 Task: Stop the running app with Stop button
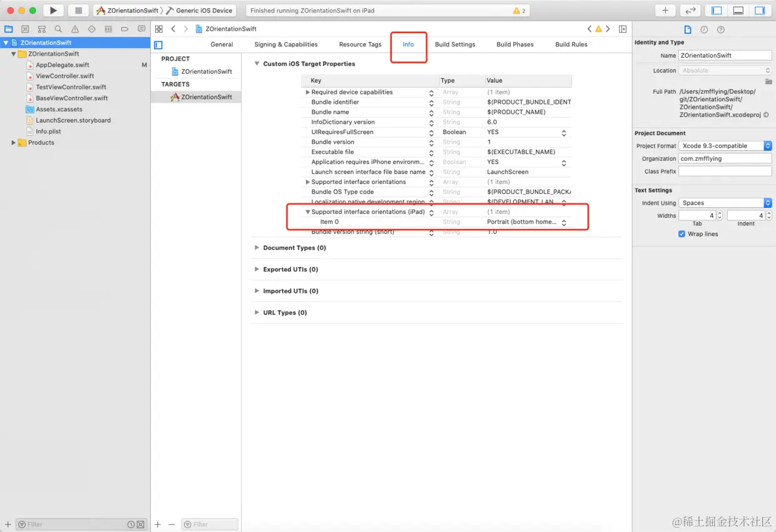78,11
